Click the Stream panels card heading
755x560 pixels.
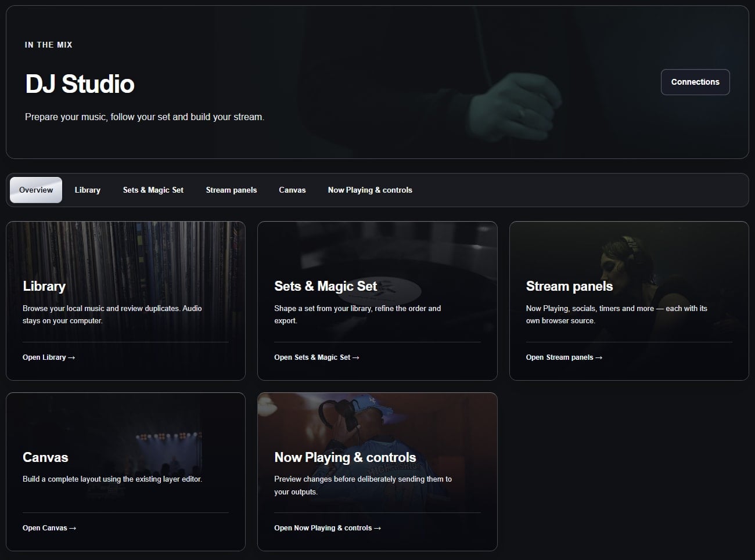pyautogui.click(x=569, y=286)
